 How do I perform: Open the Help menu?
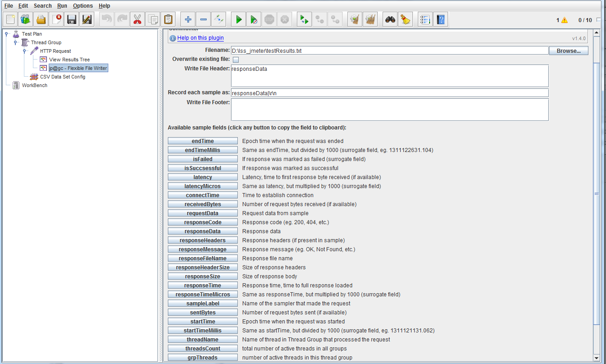(104, 6)
